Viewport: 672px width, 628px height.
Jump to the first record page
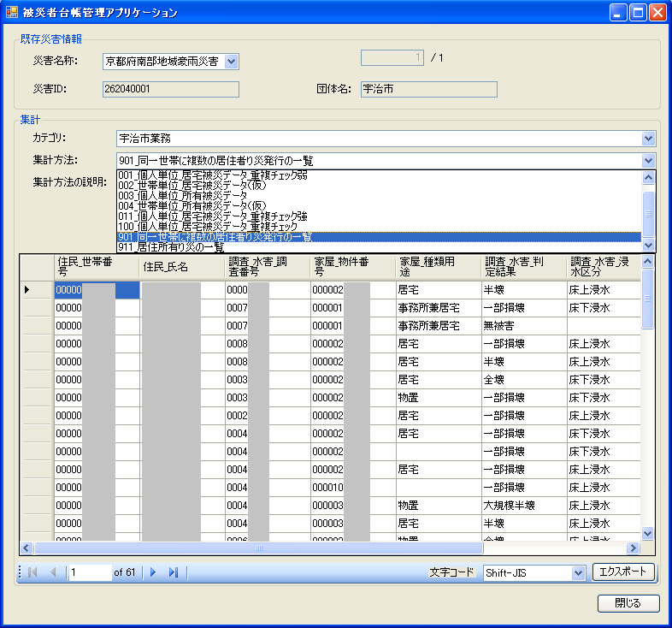[x=33, y=572]
